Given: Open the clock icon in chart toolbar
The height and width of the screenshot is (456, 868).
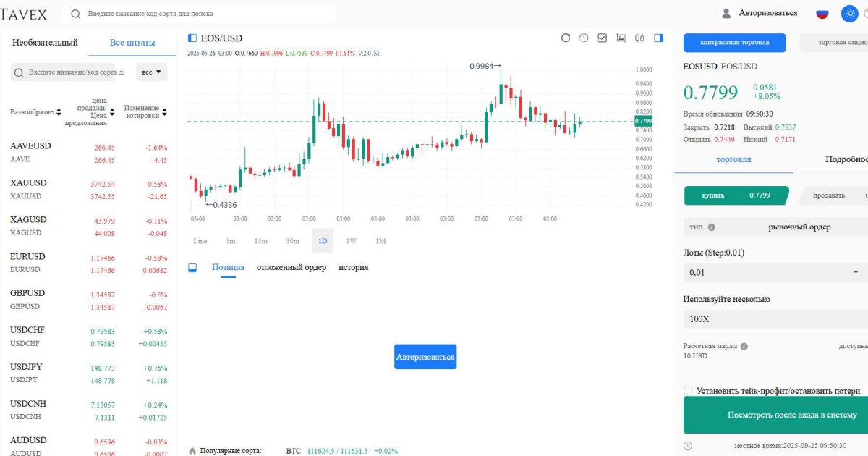Looking at the screenshot, I should point(584,38).
